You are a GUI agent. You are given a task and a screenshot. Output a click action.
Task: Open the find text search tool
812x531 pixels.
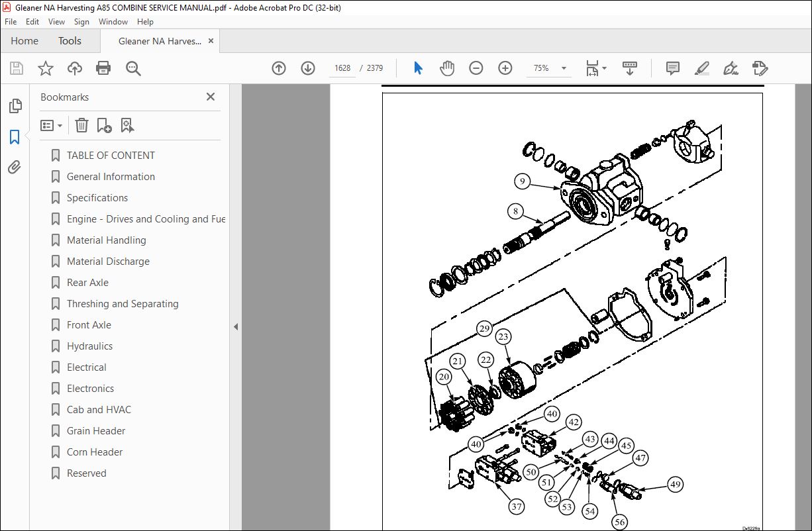[133, 68]
